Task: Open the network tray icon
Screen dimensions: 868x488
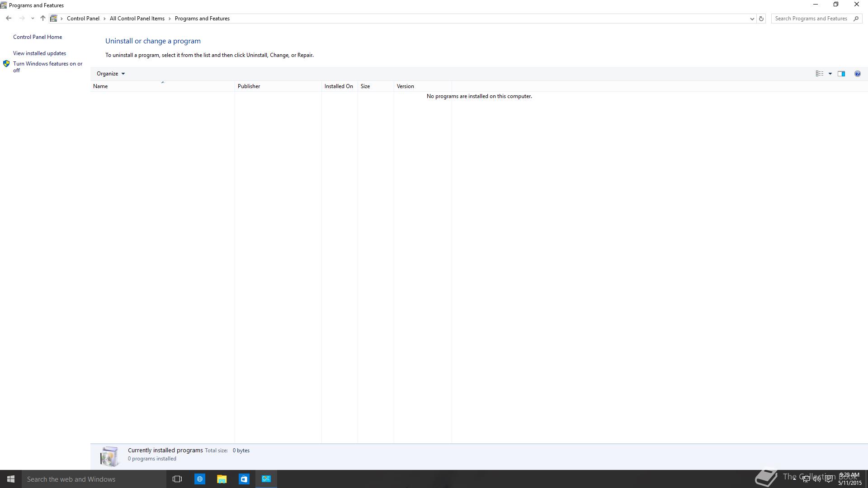Action: point(806,479)
